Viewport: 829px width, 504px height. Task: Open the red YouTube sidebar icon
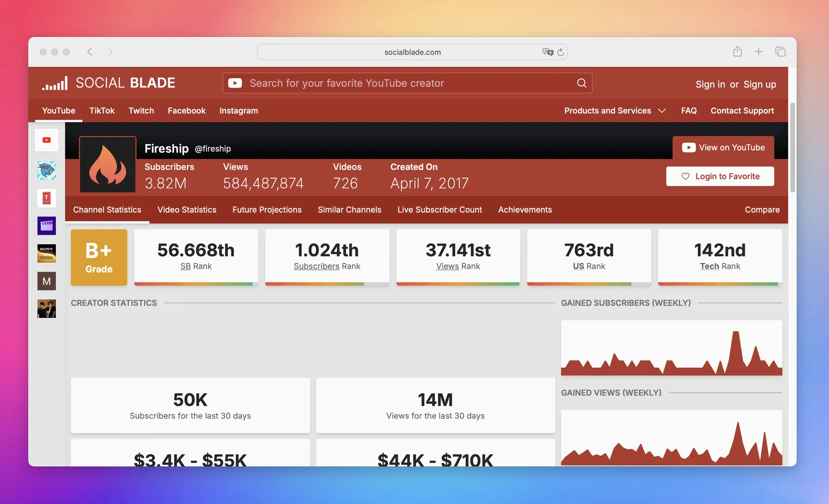coord(47,140)
